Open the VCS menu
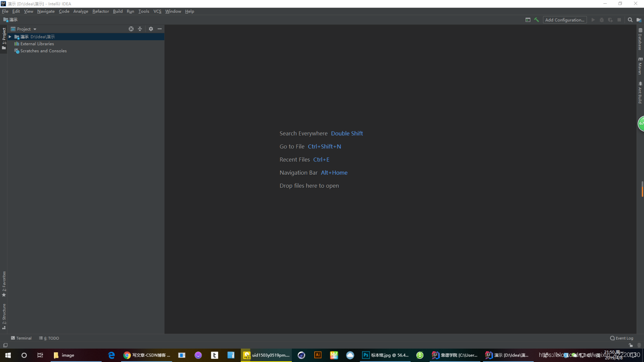The image size is (644, 362). pyautogui.click(x=157, y=11)
